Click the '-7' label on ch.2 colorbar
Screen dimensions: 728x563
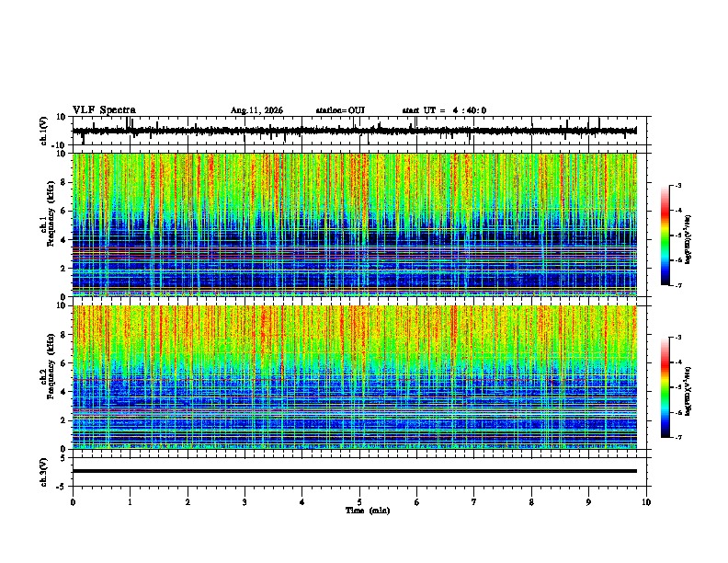(x=678, y=437)
